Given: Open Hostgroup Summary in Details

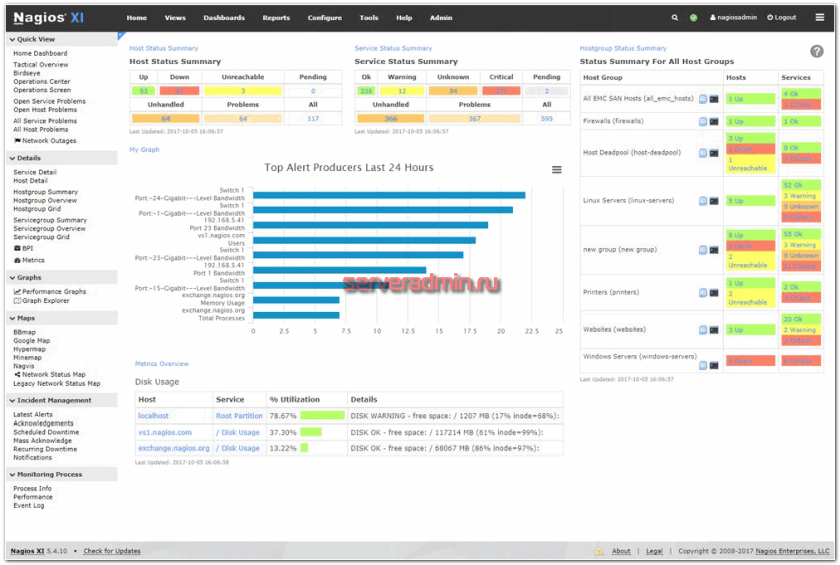Looking at the screenshot, I should (x=46, y=192).
